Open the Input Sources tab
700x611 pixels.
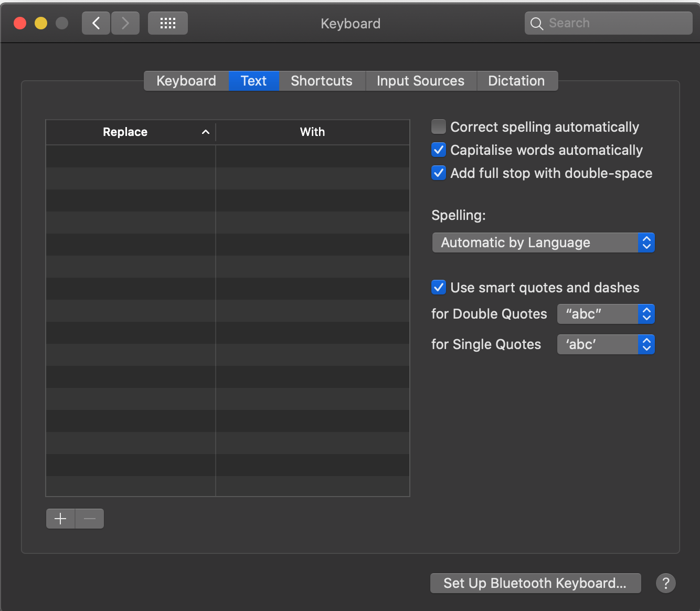[420, 81]
